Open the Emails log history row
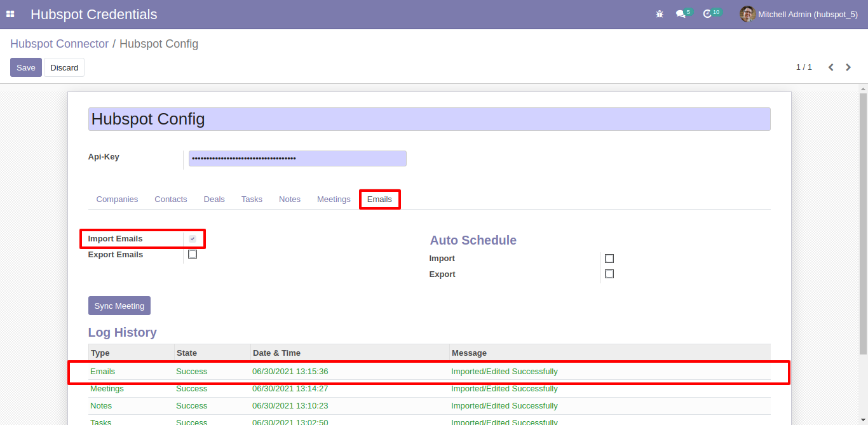The height and width of the screenshot is (425, 868). pyautogui.click(x=429, y=372)
